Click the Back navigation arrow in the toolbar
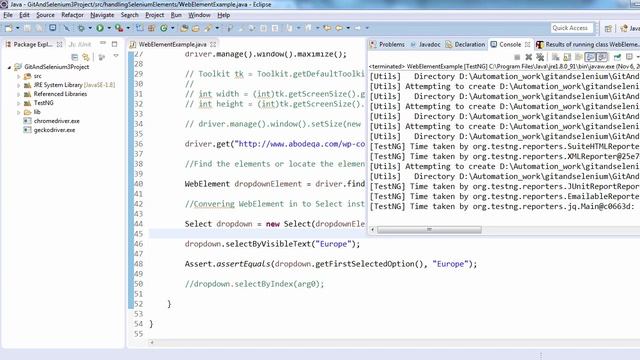The width and height of the screenshot is (640, 360). [339, 28]
